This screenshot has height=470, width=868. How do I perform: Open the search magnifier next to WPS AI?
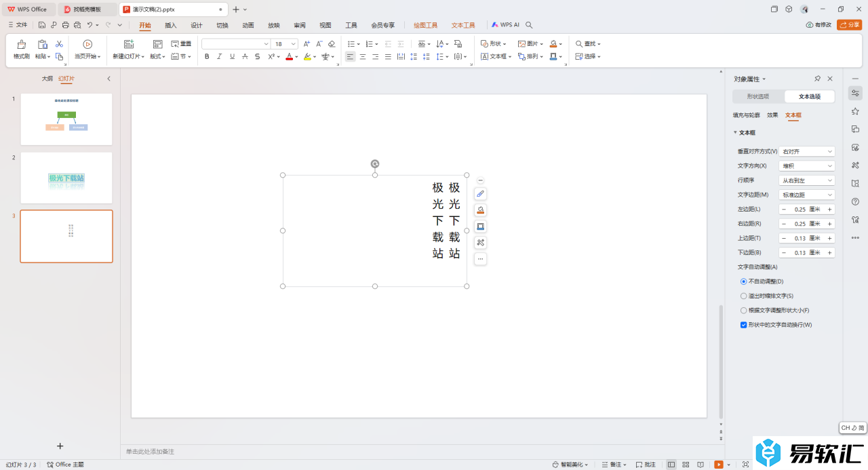[x=530, y=25]
